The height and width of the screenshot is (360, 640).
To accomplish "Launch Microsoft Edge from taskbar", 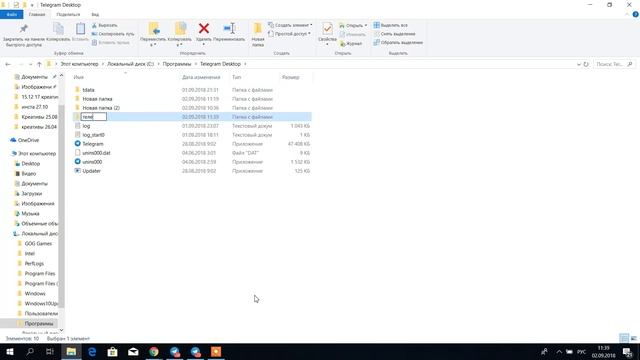I will 92,351.
